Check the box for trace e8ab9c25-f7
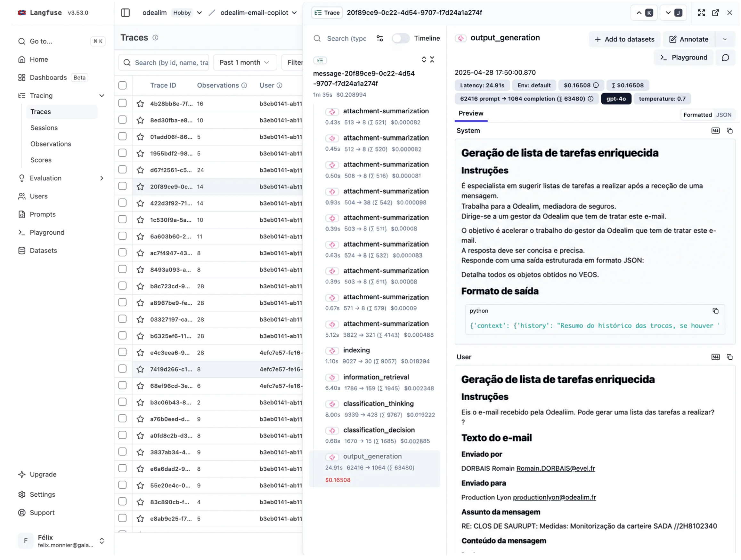This screenshot has height=560, width=741. (123, 518)
